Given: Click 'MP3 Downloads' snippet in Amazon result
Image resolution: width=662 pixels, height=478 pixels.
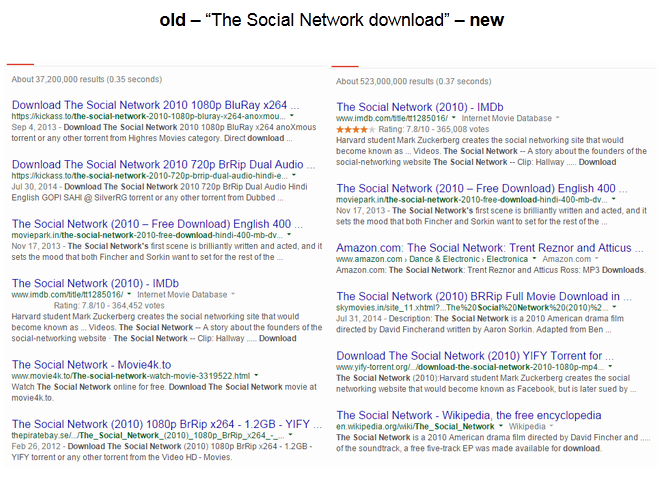Looking at the screenshot, I should (x=613, y=270).
